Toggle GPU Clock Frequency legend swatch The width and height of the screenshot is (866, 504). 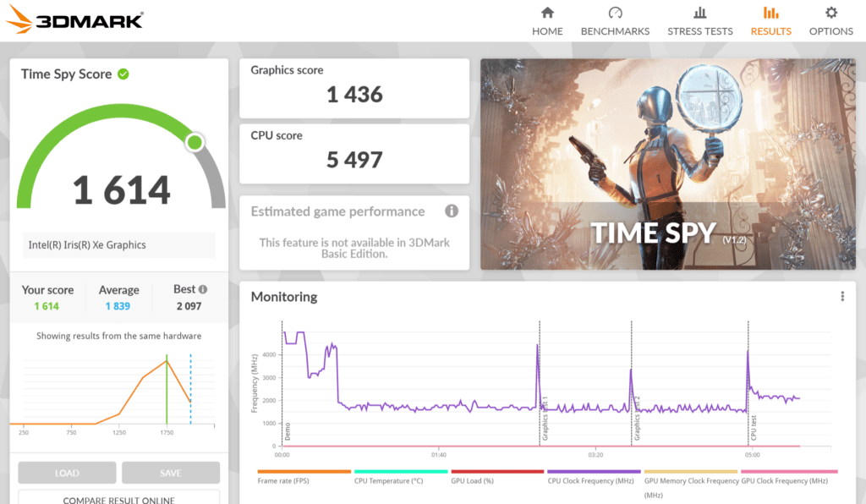pos(789,471)
